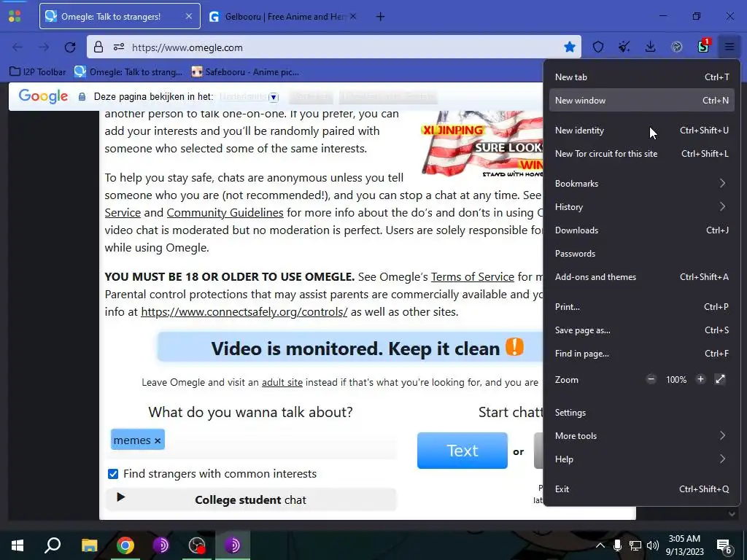747x560 pixels.
Task: Open Add-ons and themes
Action: [642, 276]
